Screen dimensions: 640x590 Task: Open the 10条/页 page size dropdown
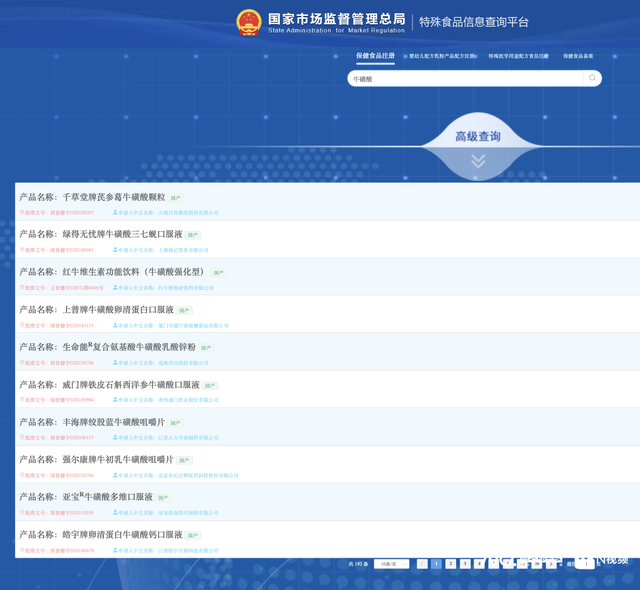click(x=391, y=564)
